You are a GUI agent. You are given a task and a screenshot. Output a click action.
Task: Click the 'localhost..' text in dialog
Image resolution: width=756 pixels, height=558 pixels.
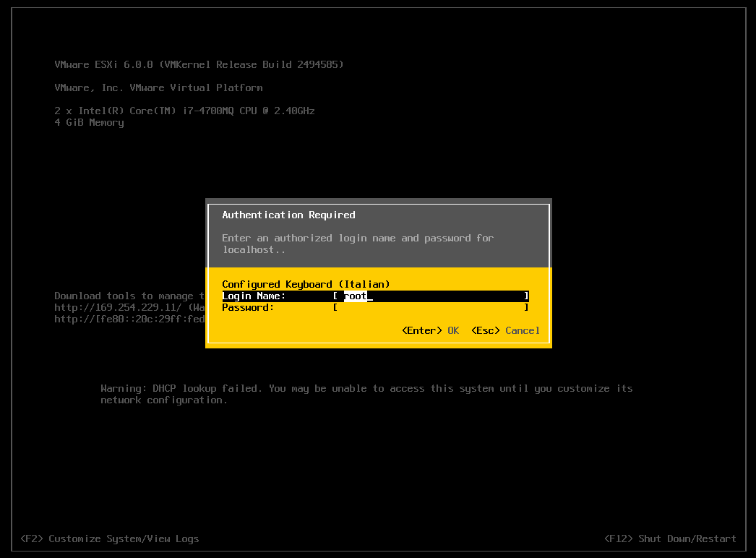coord(254,250)
